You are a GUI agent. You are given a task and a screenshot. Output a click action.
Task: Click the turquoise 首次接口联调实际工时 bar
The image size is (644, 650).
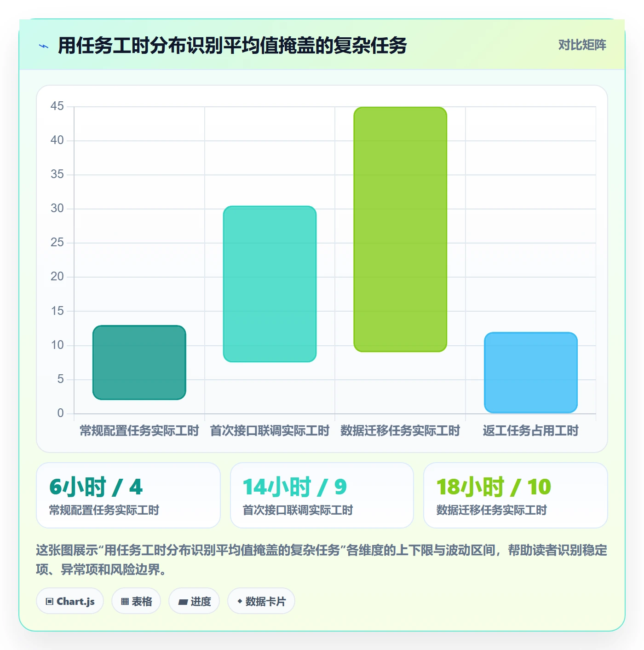(x=270, y=284)
